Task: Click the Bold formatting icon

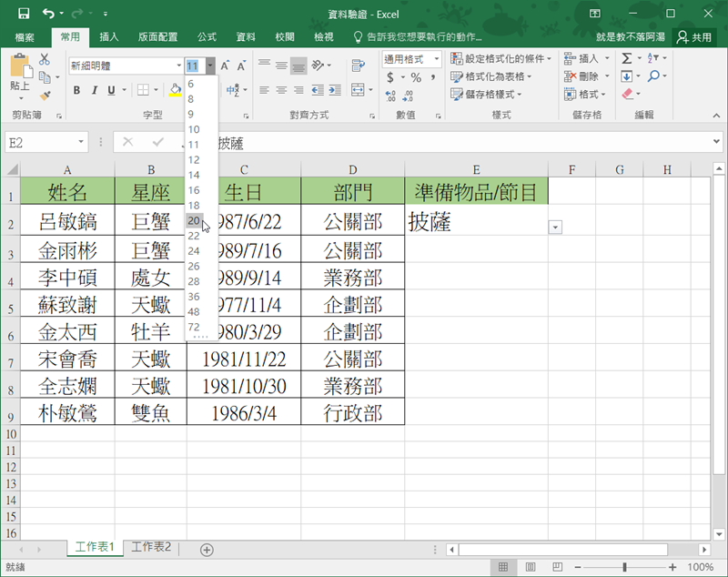Action: point(76,90)
